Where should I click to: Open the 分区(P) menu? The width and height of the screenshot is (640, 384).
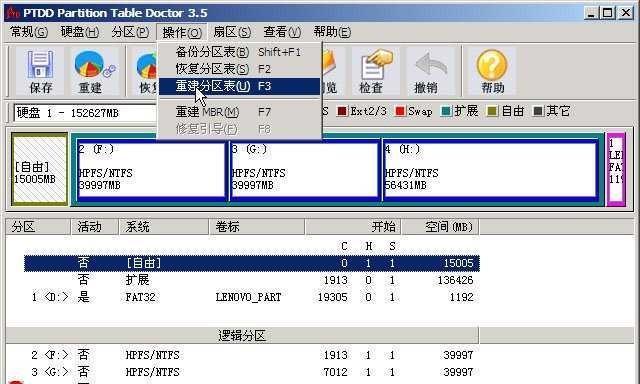[130, 32]
